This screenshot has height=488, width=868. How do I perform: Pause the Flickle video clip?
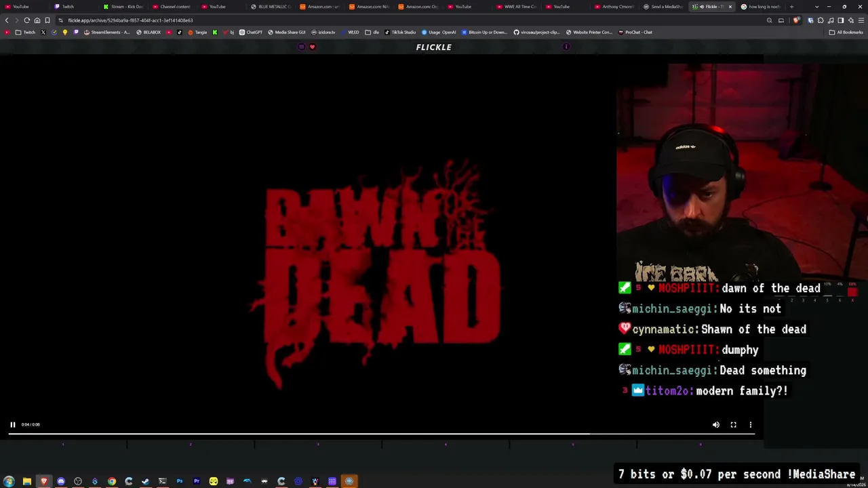12,425
